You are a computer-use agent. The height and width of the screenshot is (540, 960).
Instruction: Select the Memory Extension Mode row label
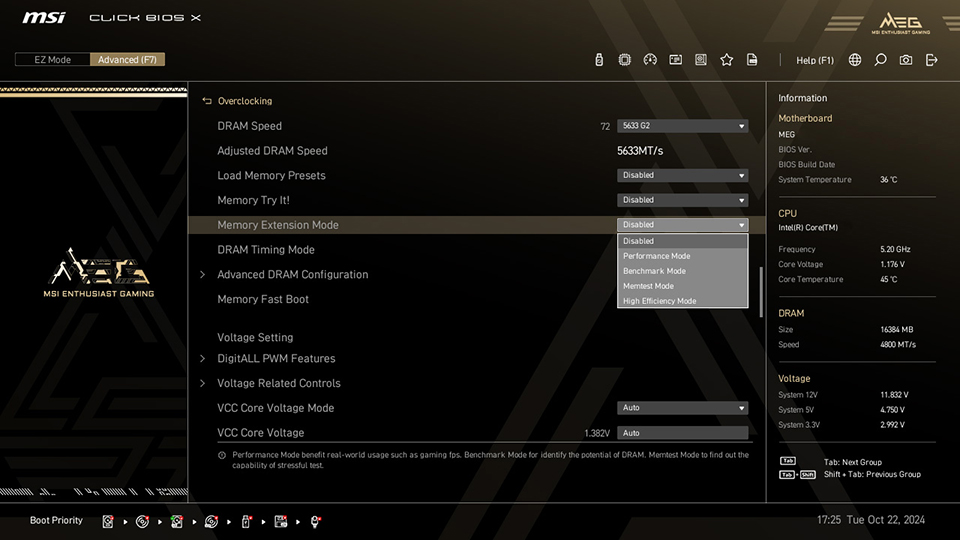(x=278, y=225)
